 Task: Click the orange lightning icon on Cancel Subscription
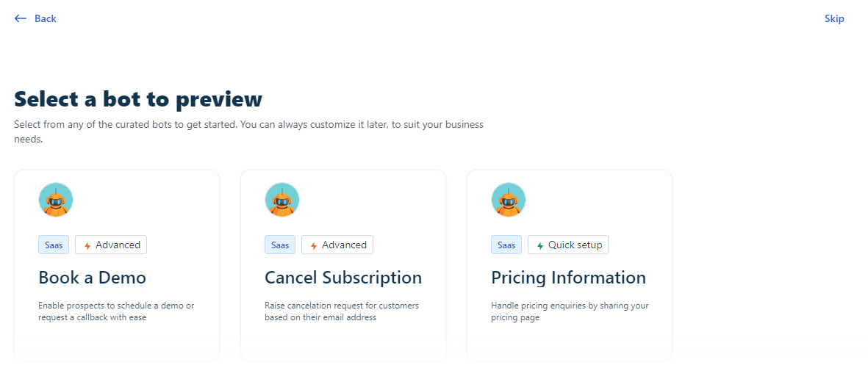(314, 245)
